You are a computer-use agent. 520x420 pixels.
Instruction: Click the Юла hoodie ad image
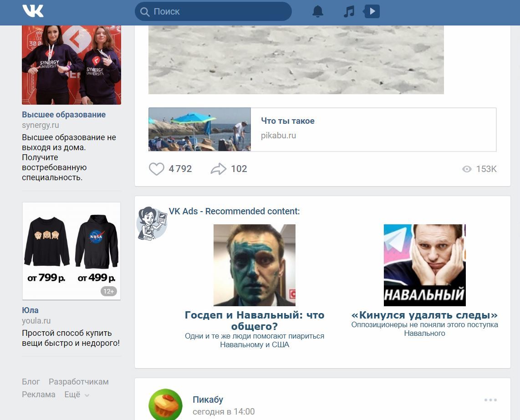click(71, 251)
